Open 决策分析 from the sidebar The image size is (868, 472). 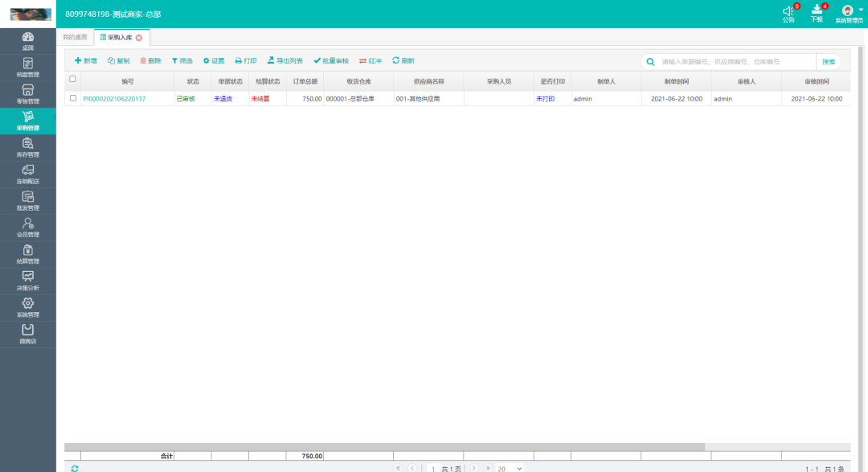[28, 281]
